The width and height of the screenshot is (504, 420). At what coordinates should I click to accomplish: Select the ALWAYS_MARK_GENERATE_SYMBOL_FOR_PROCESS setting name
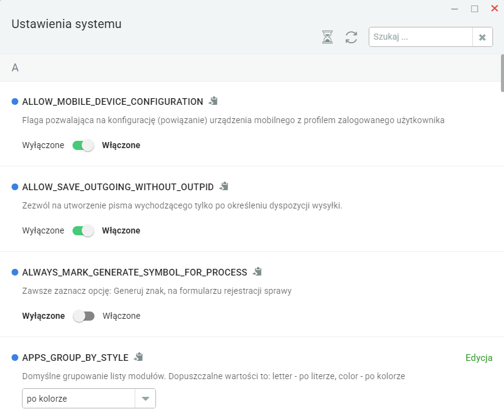tap(135, 272)
